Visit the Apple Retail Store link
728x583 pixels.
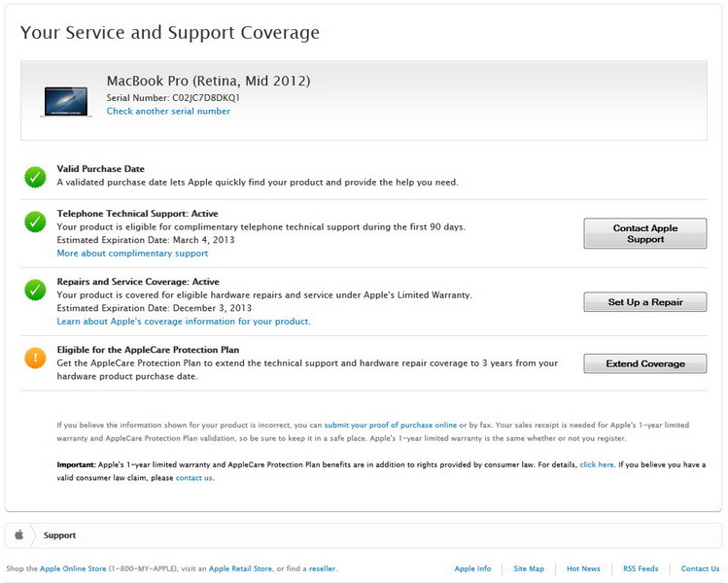point(240,568)
